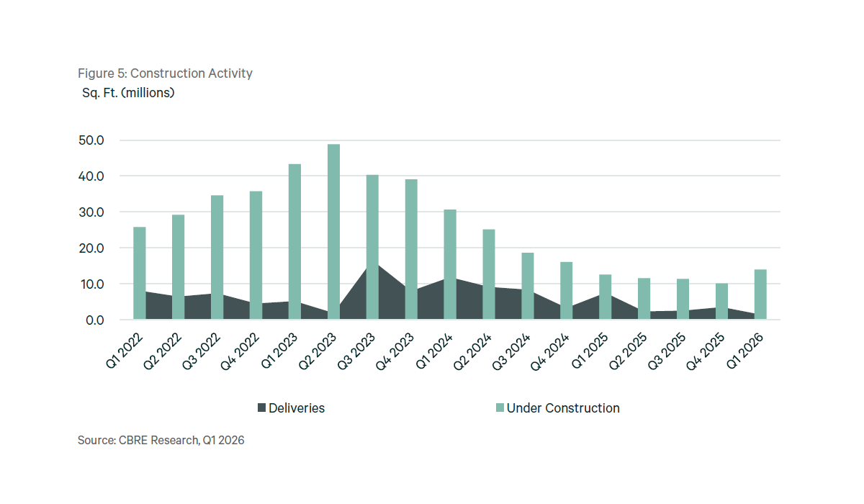Select the Deliveries legend label

297,408
